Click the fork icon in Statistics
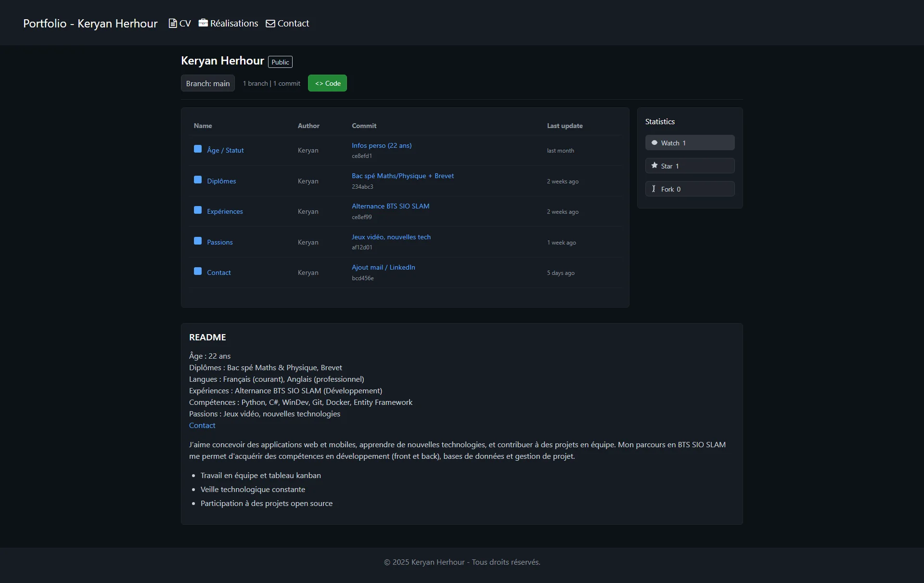The image size is (924, 583). click(x=654, y=189)
